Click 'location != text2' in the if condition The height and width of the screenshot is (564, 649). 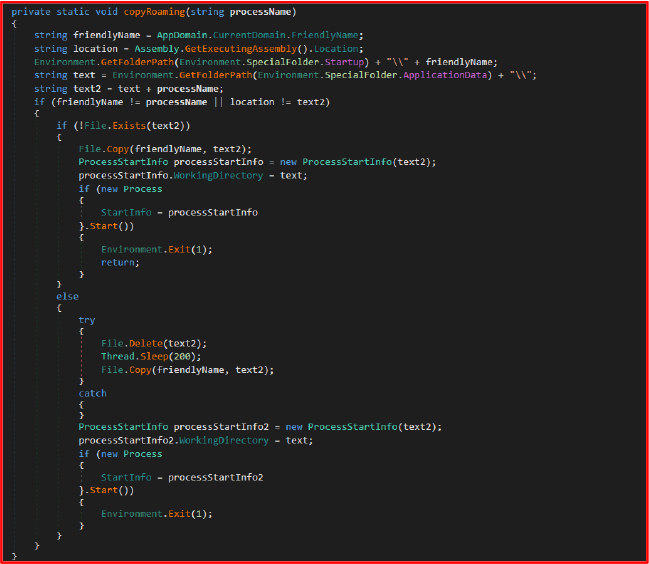(x=277, y=102)
